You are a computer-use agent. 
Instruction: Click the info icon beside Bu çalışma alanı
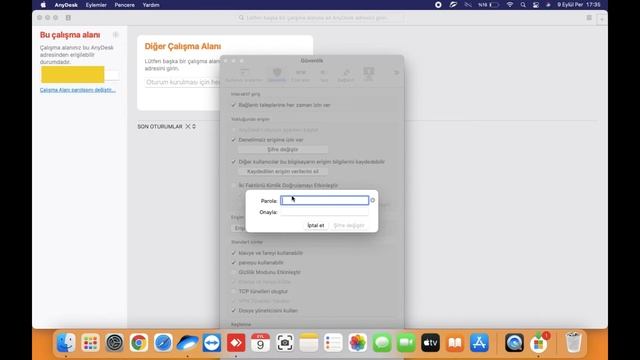coord(116,35)
